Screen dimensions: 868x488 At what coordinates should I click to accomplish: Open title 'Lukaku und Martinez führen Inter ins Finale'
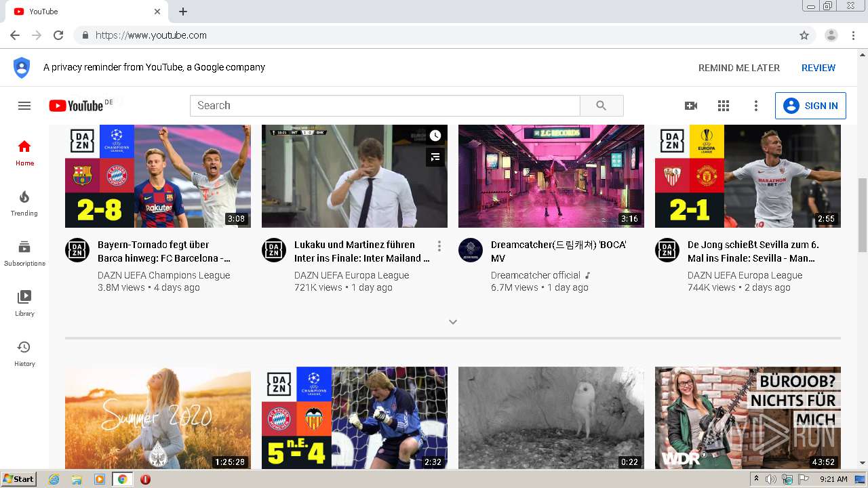[362, 251]
